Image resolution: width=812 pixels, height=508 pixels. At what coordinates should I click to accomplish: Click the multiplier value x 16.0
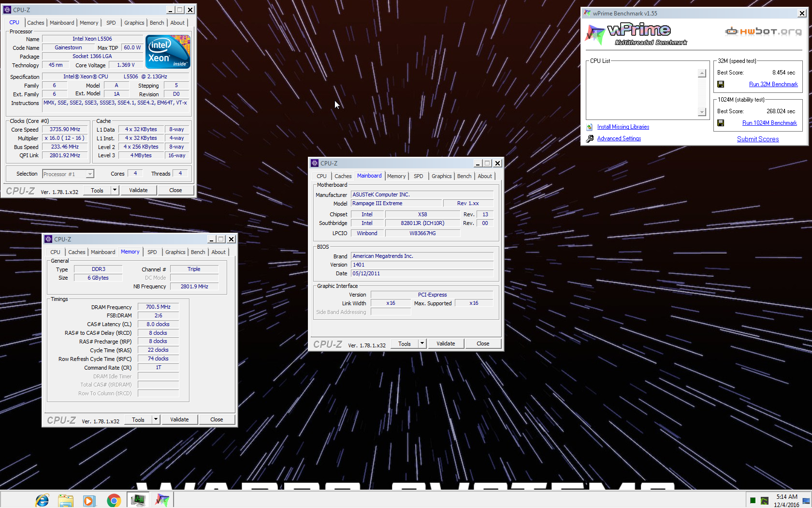pyautogui.click(x=65, y=138)
